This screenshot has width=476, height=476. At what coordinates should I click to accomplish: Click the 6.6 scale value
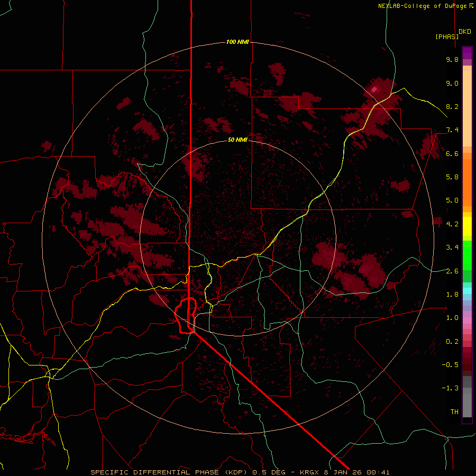tap(452, 153)
